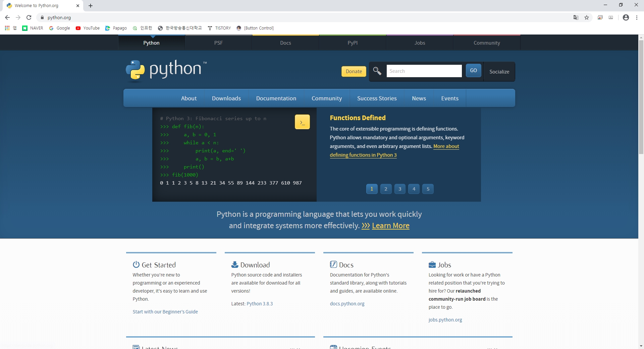Open the TISTORY bookmark
Screen dimensions: 644x349
[x=219, y=28]
